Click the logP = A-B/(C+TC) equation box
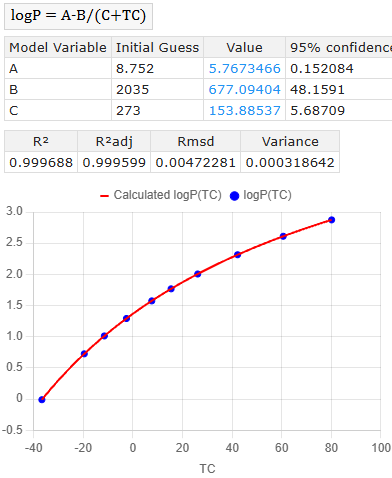 click(78, 16)
